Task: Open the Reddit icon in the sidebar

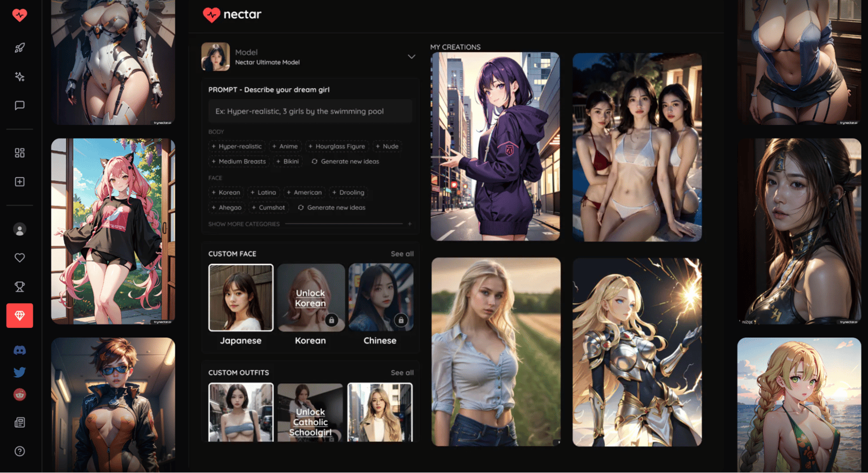Action: point(20,394)
